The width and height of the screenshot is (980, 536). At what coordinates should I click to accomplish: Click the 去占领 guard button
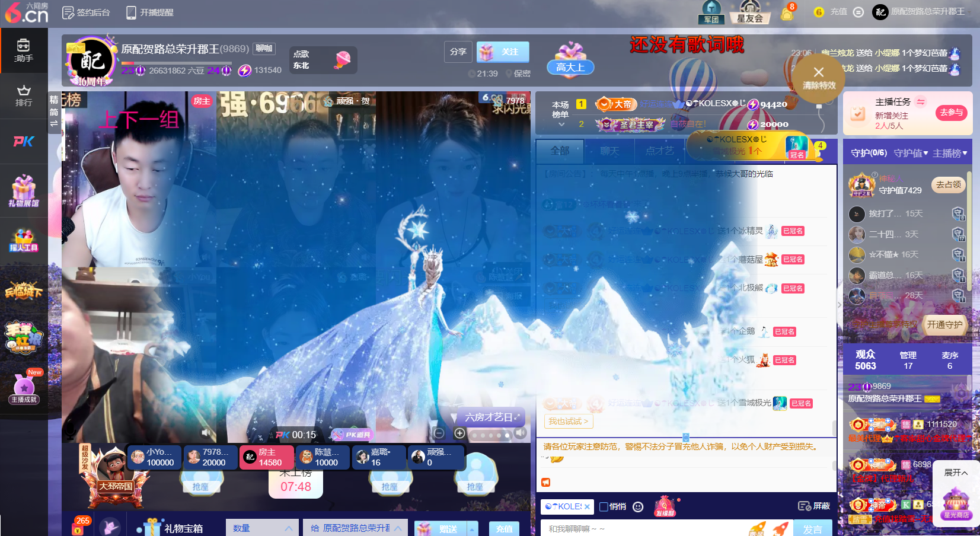click(949, 184)
